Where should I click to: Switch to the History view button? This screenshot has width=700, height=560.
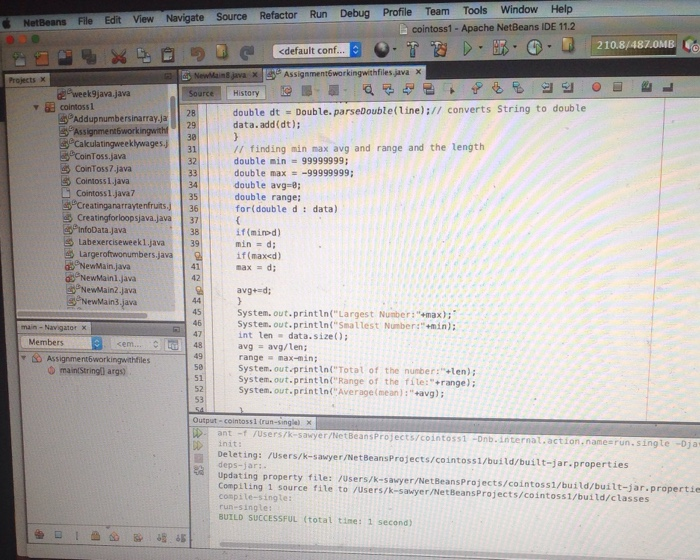[246, 93]
